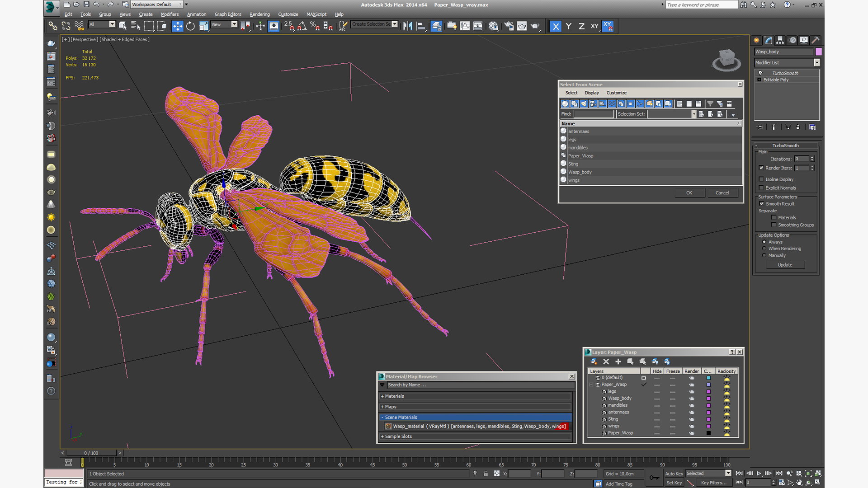
Task: Click the legs layer color swatch
Action: pos(708,392)
